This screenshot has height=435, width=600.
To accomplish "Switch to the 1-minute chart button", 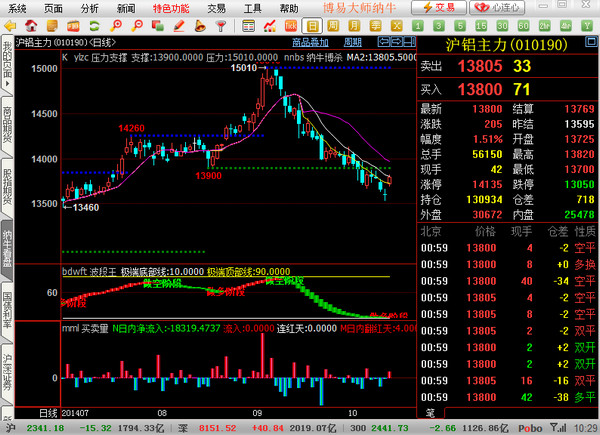I will pos(417,26).
